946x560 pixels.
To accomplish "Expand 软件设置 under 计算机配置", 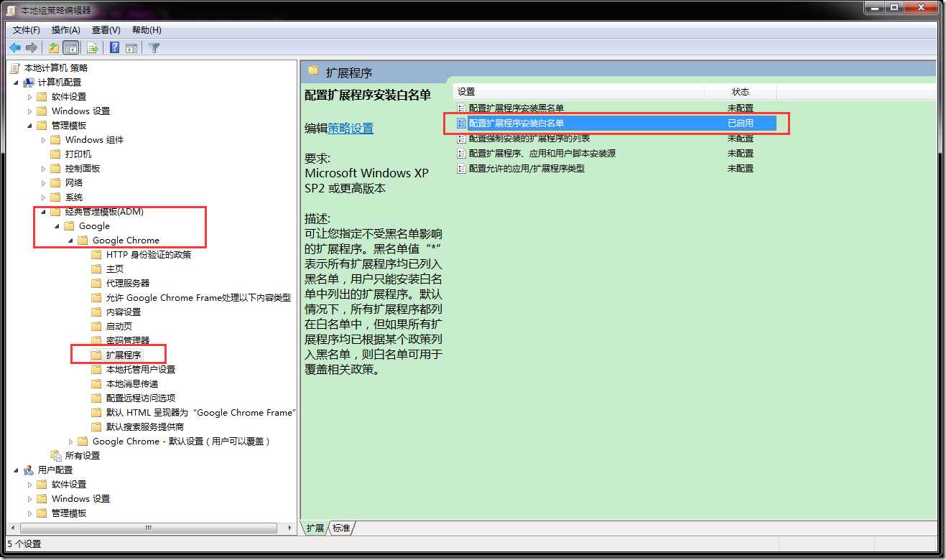I will [30, 97].
